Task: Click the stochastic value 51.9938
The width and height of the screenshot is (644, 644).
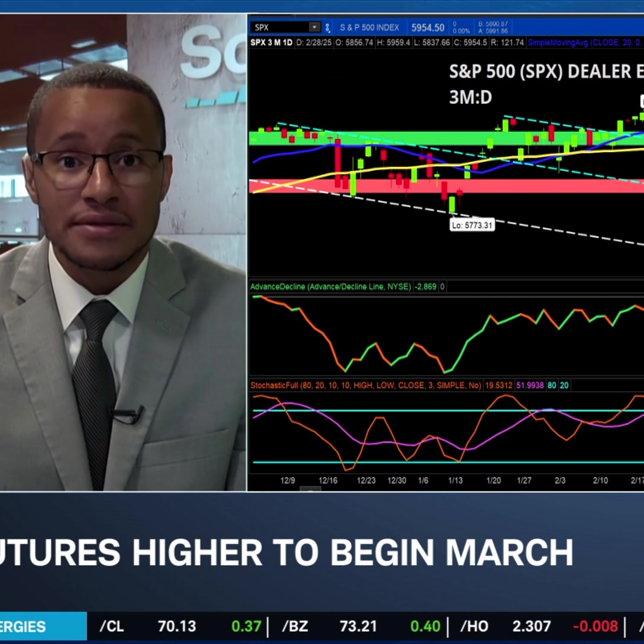Action: pyautogui.click(x=530, y=385)
